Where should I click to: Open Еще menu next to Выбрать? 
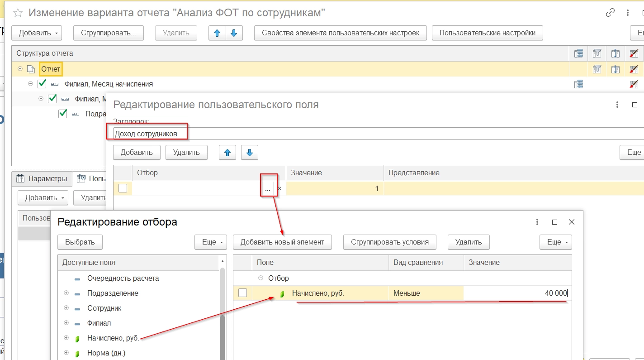[x=211, y=242]
